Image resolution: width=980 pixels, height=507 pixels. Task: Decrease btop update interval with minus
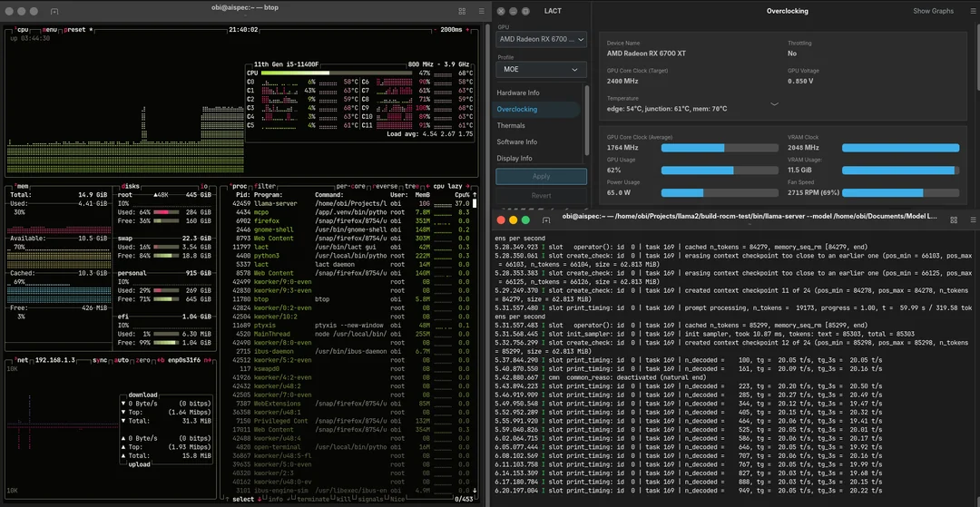pyautogui.click(x=435, y=29)
